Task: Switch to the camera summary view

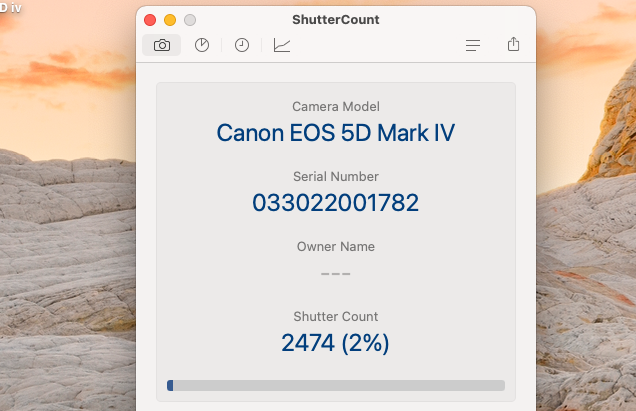Action: (x=162, y=45)
